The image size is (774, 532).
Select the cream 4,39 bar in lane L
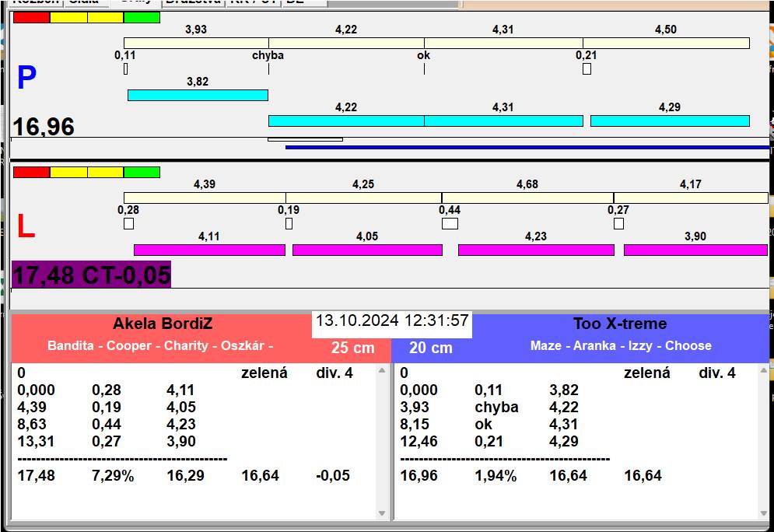(x=205, y=198)
